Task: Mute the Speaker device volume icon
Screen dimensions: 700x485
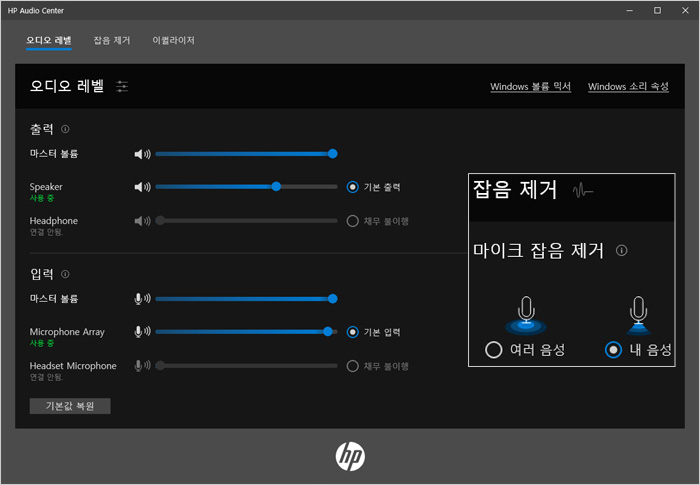Action: point(142,187)
